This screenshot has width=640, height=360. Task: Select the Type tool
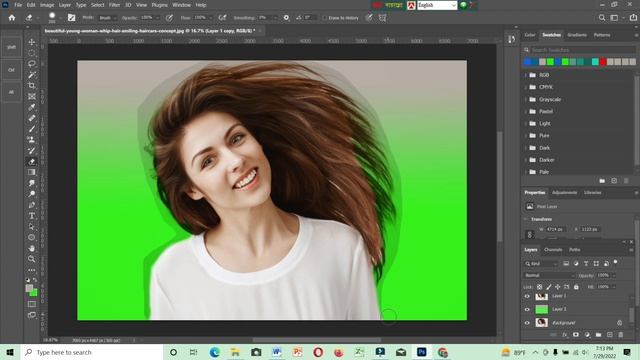32,216
